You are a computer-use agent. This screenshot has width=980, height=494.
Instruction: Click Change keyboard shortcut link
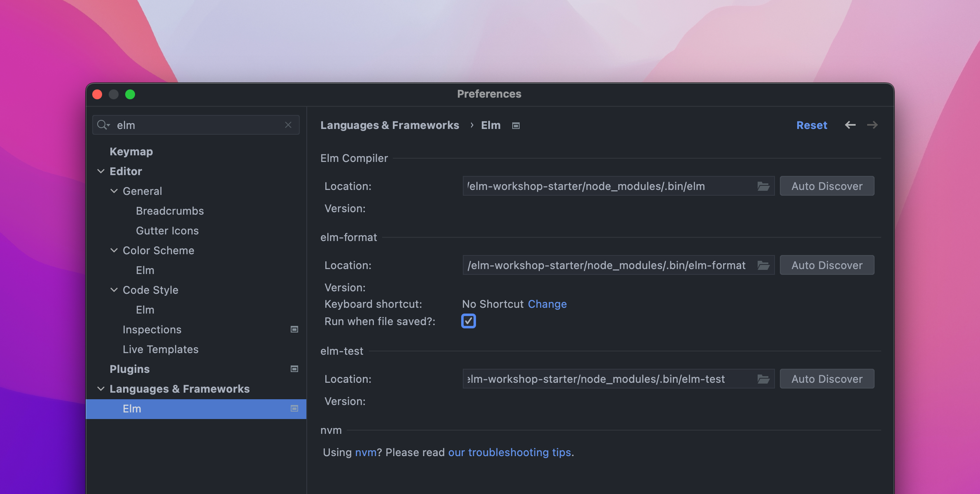click(547, 304)
